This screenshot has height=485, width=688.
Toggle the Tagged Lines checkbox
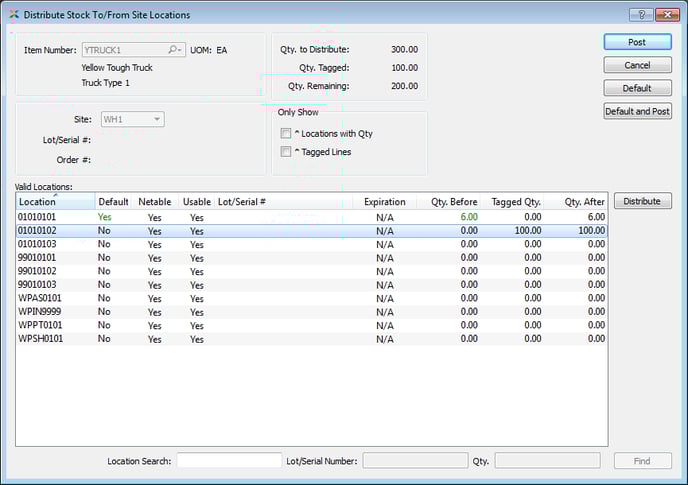[287, 152]
